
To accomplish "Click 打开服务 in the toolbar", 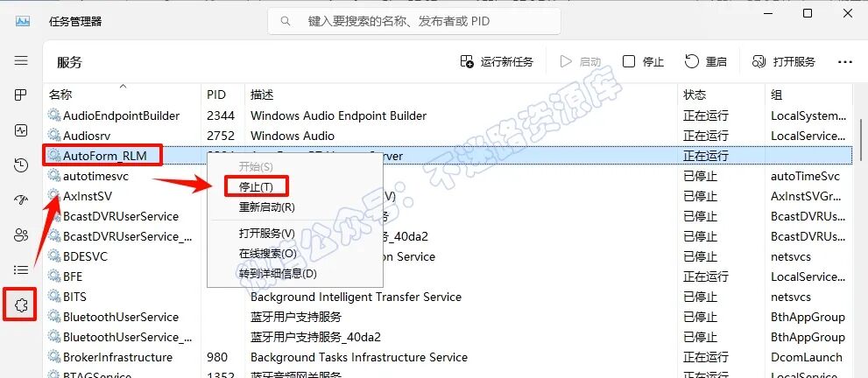I will [x=783, y=62].
